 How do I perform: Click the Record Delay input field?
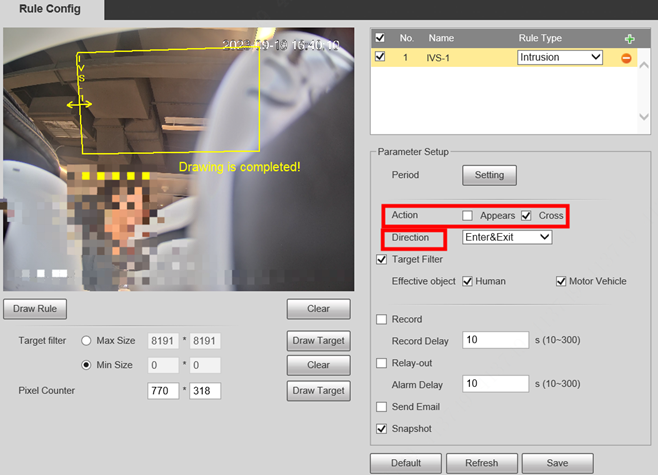pos(496,341)
